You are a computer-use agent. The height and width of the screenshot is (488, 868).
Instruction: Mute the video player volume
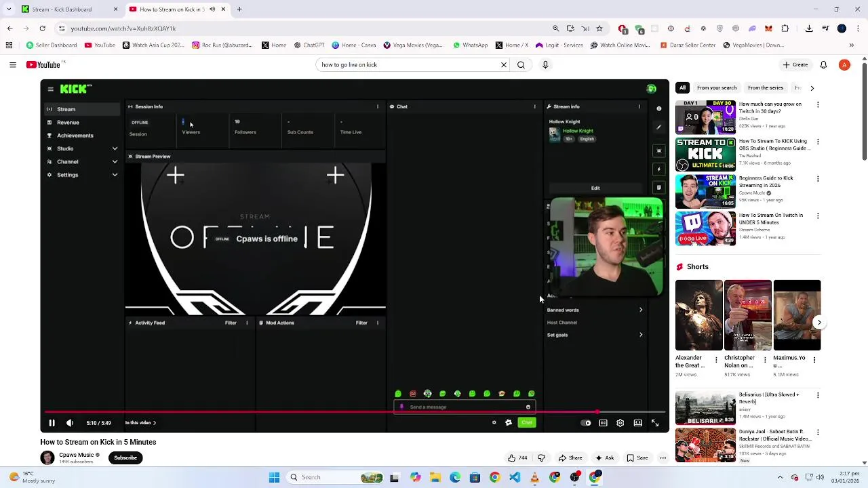tap(70, 423)
